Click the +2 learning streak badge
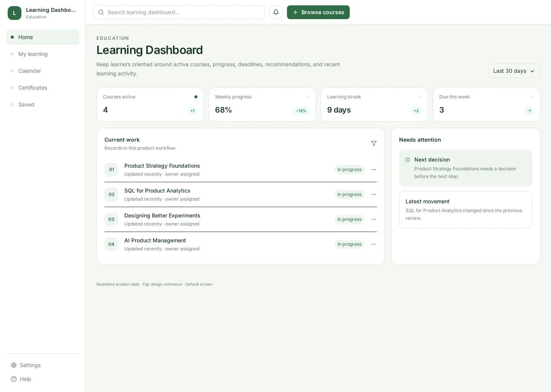Image resolution: width=551 pixels, height=392 pixels. tap(416, 111)
